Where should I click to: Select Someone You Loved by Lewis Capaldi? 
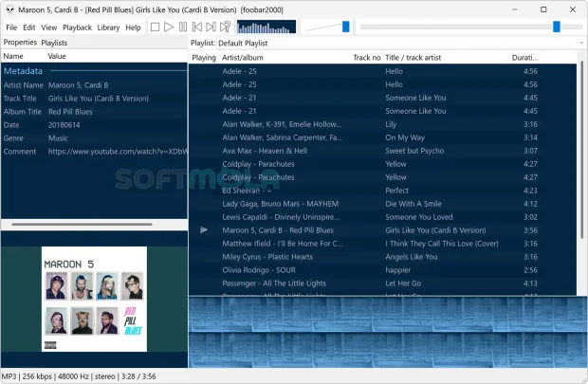tap(382, 217)
